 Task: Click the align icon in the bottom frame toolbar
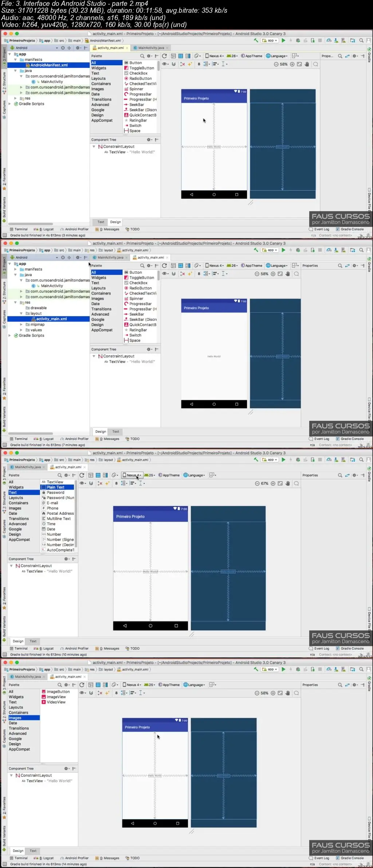133,693
